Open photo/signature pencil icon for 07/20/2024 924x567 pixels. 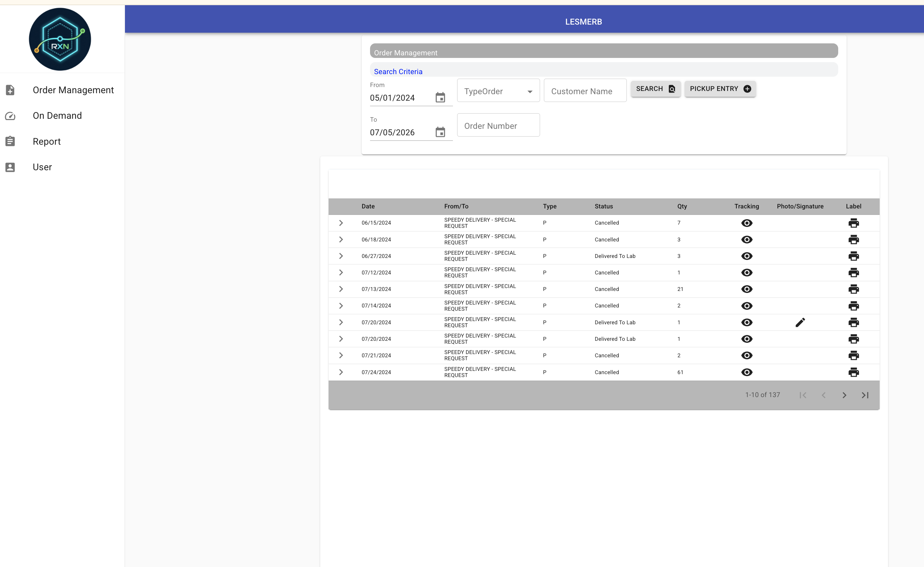(x=800, y=323)
